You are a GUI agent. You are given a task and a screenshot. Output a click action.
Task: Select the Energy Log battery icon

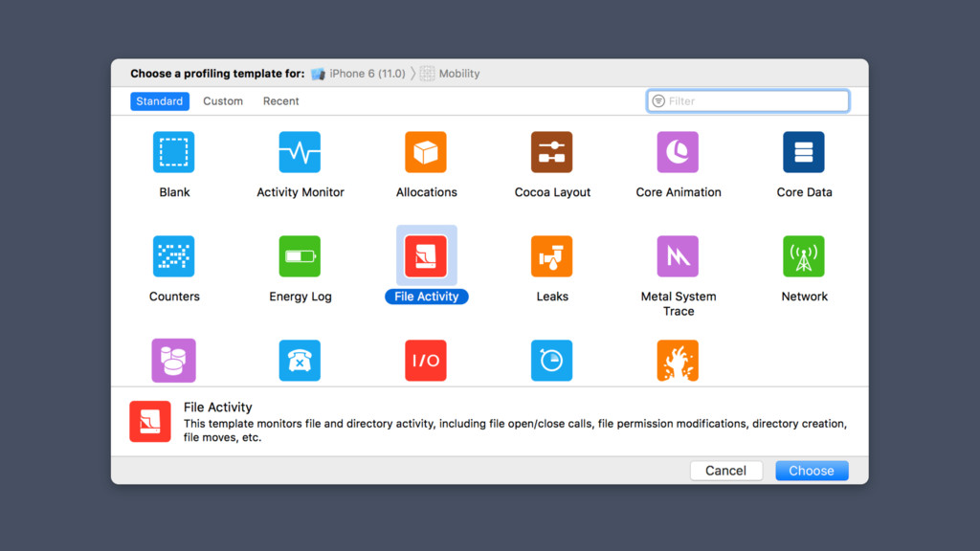pyautogui.click(x=300, y=256)
